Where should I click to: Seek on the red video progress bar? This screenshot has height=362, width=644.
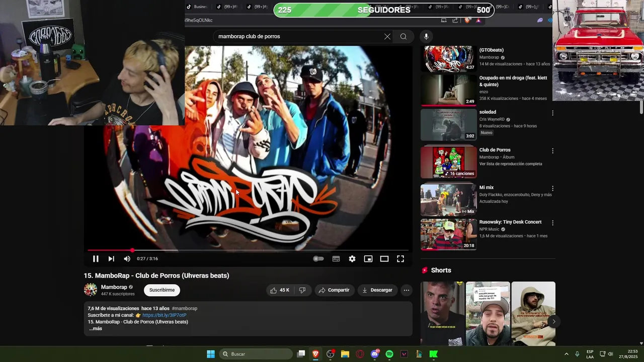tap(248, 250)
